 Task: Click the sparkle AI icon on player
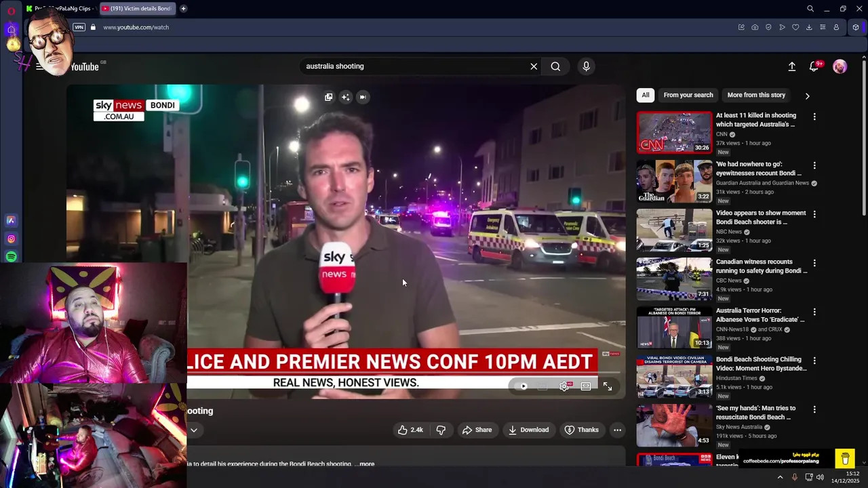[346, 97]
